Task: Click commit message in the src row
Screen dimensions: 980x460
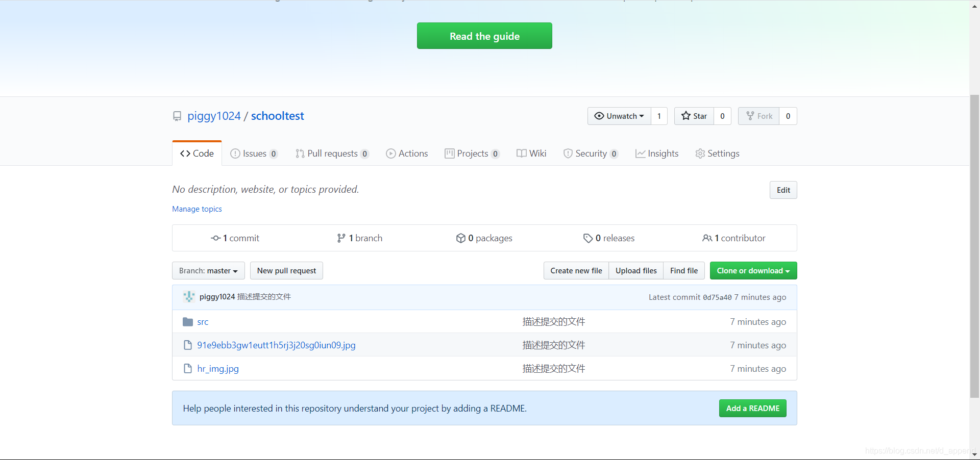Action: [554, 322]
